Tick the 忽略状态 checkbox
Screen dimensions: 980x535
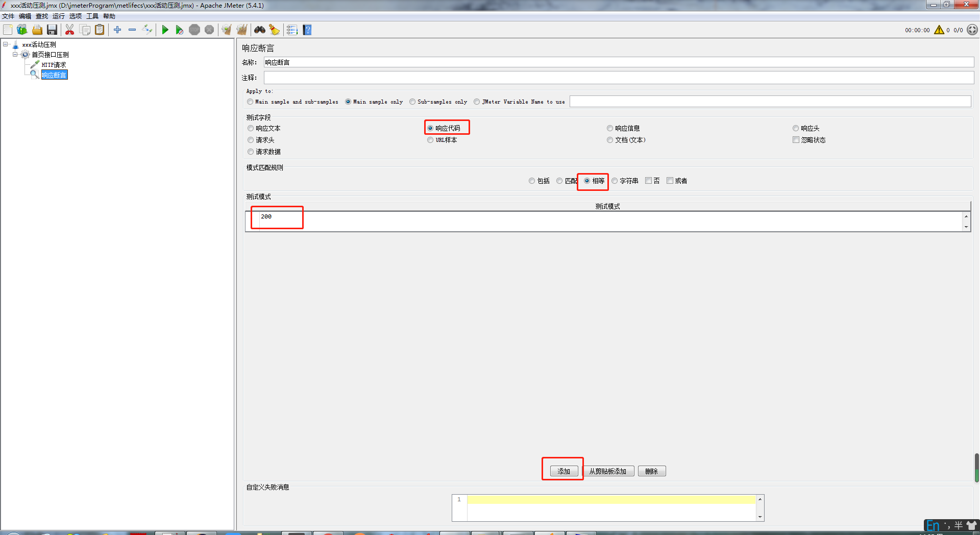pos(809,139)
